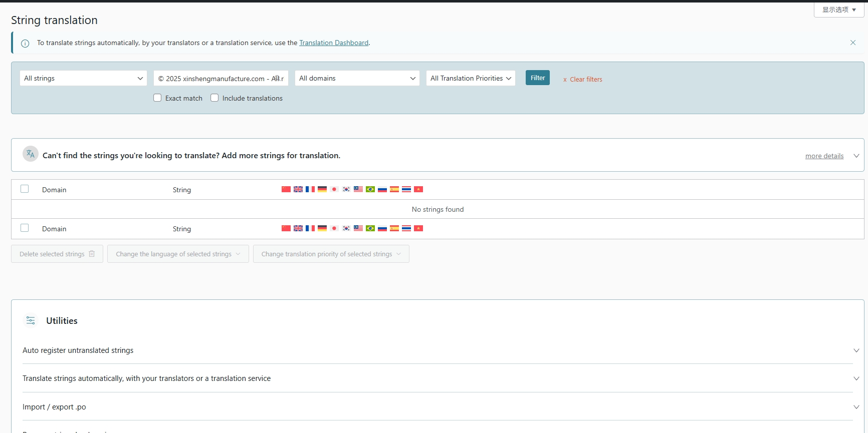Open the All domains dropdown

357,78
